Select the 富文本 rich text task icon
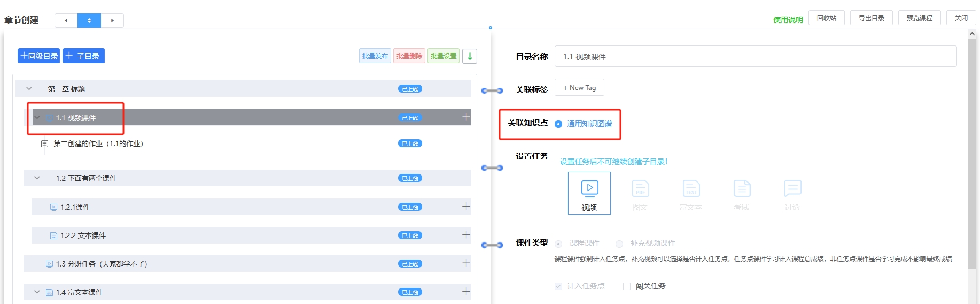This screenshot has height=304, width=980. 690,193
